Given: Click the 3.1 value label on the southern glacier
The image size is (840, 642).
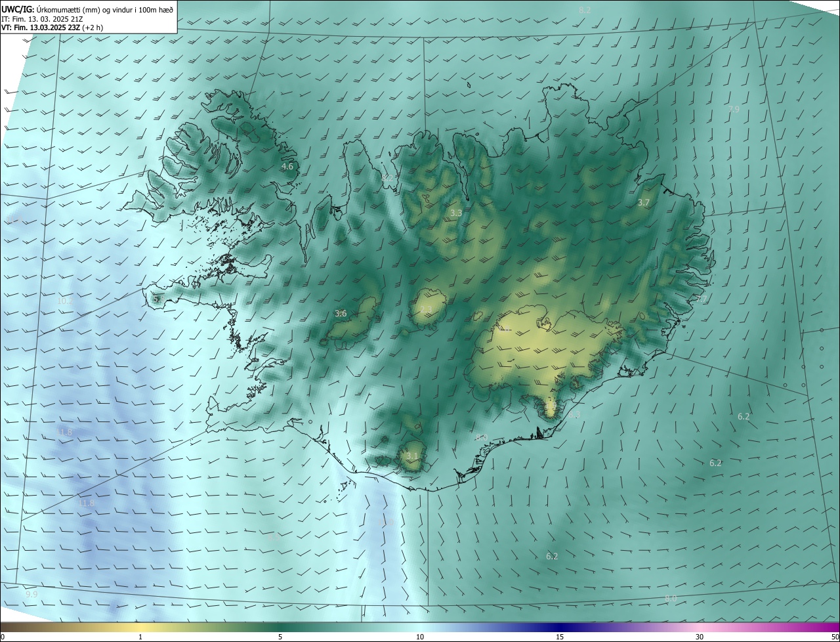Looking at the screenshot, I should (411, 456).
